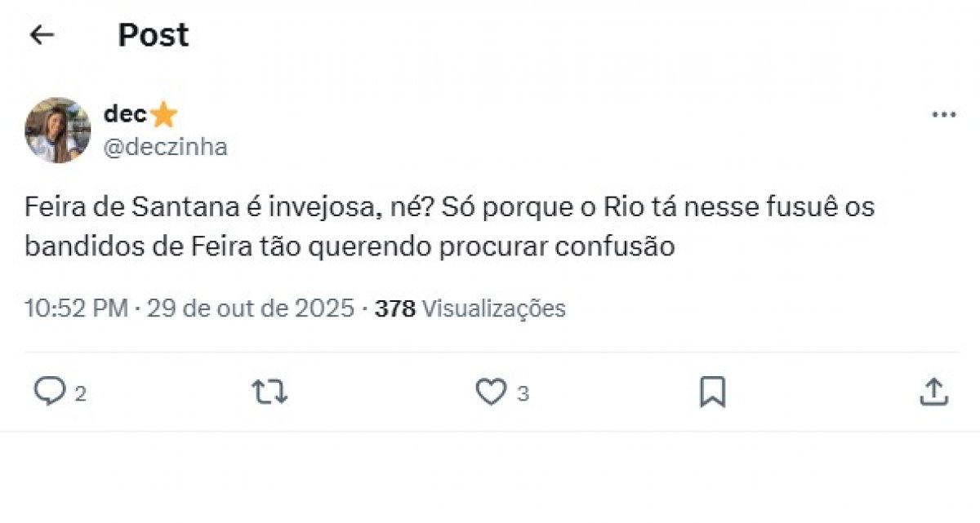Like the post with the heart

491,392
